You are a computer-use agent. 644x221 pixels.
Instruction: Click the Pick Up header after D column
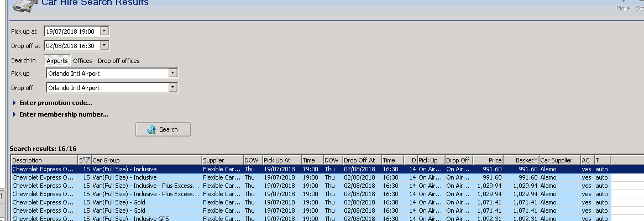pyautogui.click(x=431, y=160)
